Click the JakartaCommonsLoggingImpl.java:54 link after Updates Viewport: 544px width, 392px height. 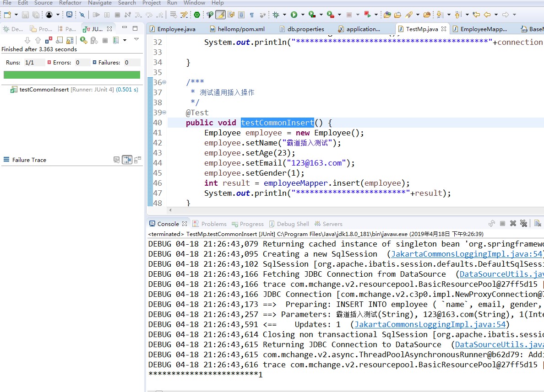point(430,324)
